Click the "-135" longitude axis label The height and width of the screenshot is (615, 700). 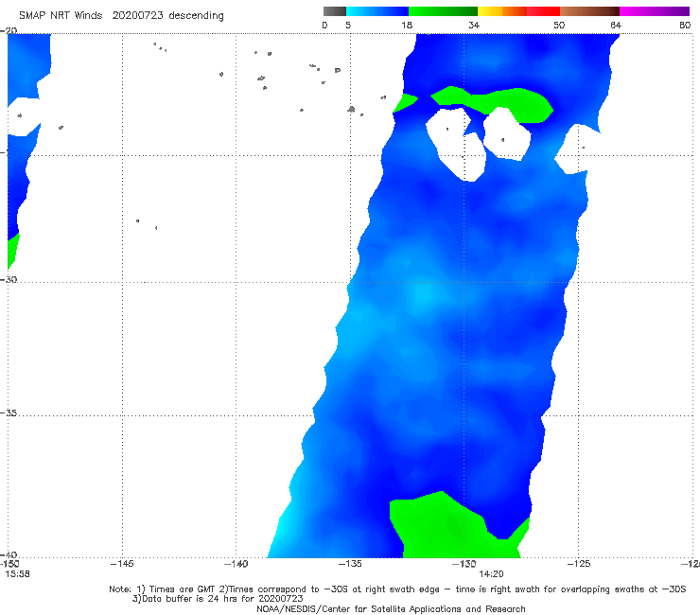(x=350, y=564)
